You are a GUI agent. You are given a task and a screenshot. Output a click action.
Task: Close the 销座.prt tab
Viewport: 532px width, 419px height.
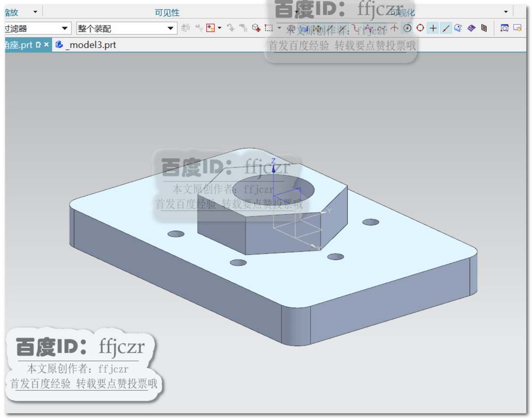pyautogui.click(x=46, y=45)
